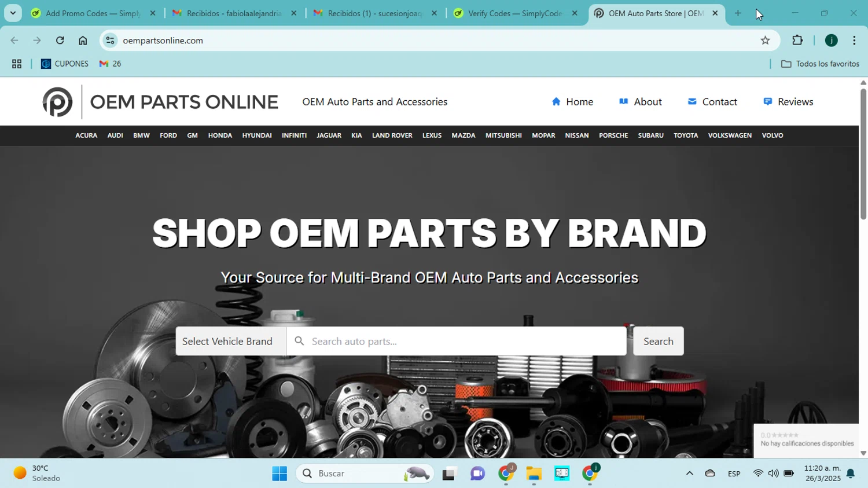868x488 pixels.
Task: Open the VOLVO brand link
Action: click(773, 135)
